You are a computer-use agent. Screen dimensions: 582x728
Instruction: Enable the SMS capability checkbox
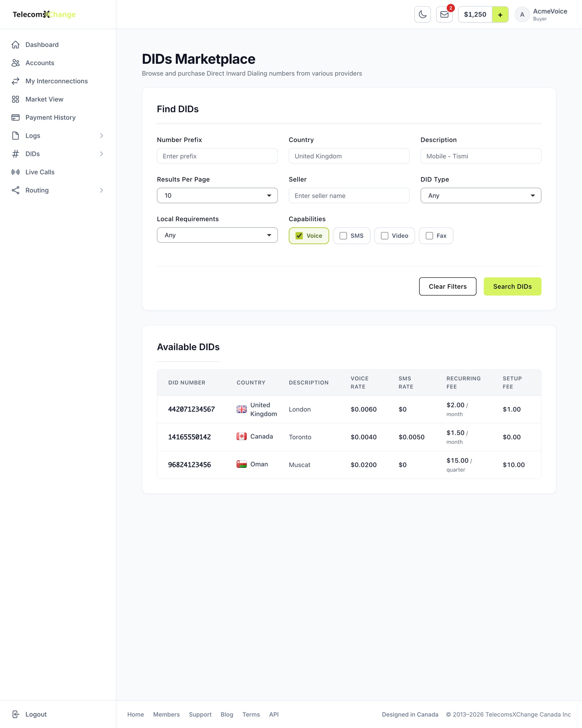pyautogui.click(x=343, y=236)
